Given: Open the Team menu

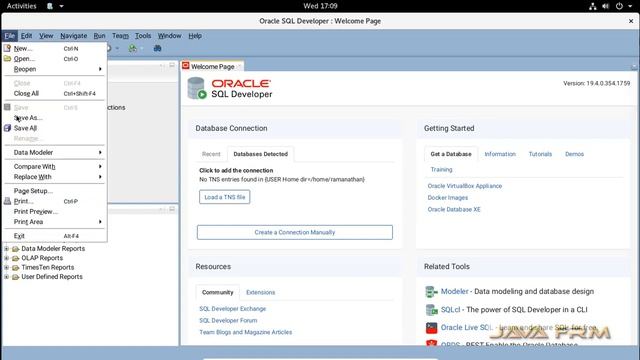Looking at the screenshot, I should pos(120,36).
